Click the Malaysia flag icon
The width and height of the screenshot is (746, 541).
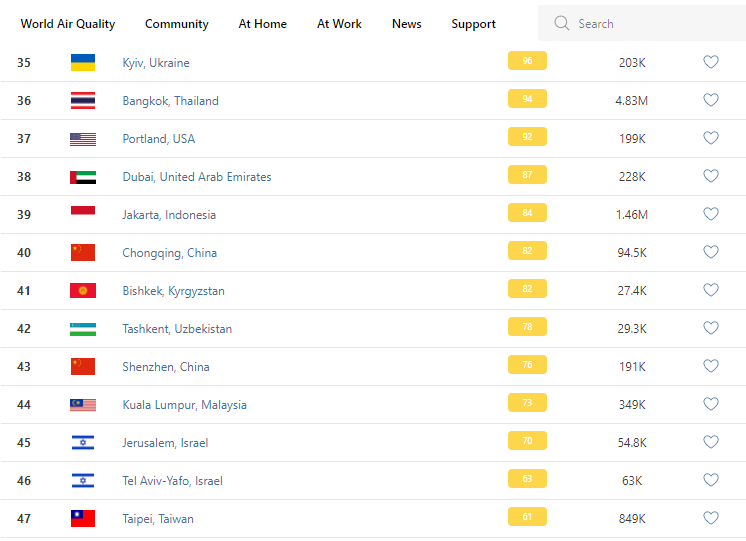pos(83,404)
